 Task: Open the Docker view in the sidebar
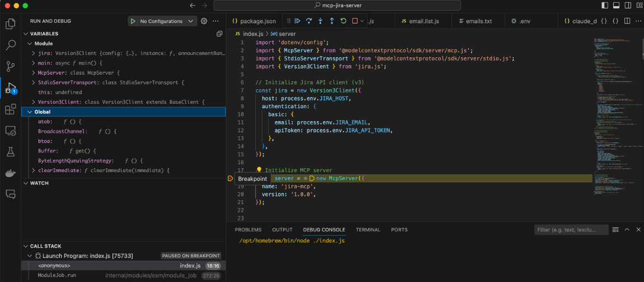10,173
